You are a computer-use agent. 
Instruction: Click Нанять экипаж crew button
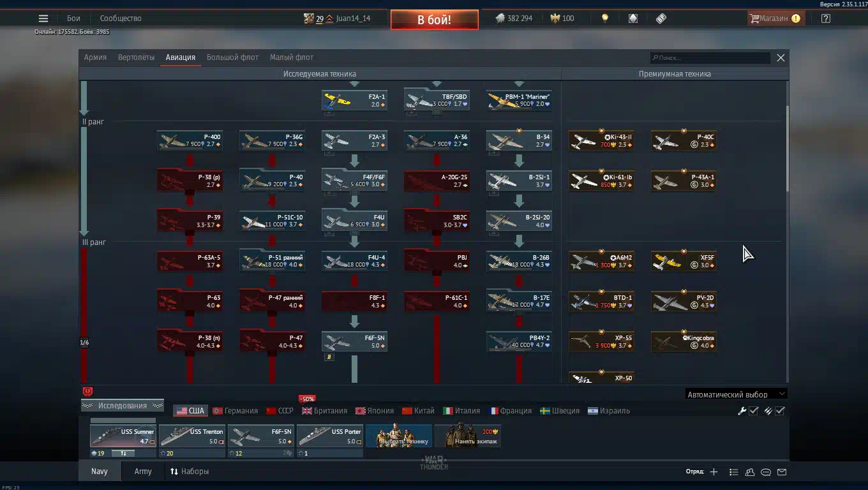pos(468,436)
